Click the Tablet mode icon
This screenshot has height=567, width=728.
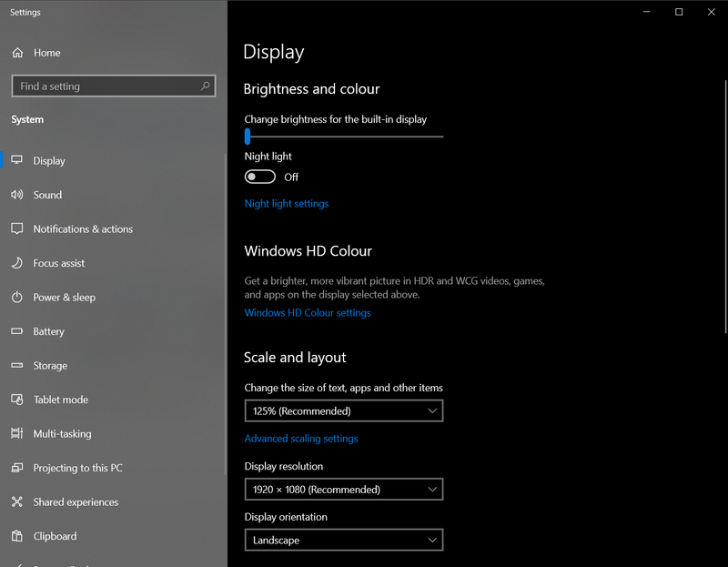[x=16, y=400]
